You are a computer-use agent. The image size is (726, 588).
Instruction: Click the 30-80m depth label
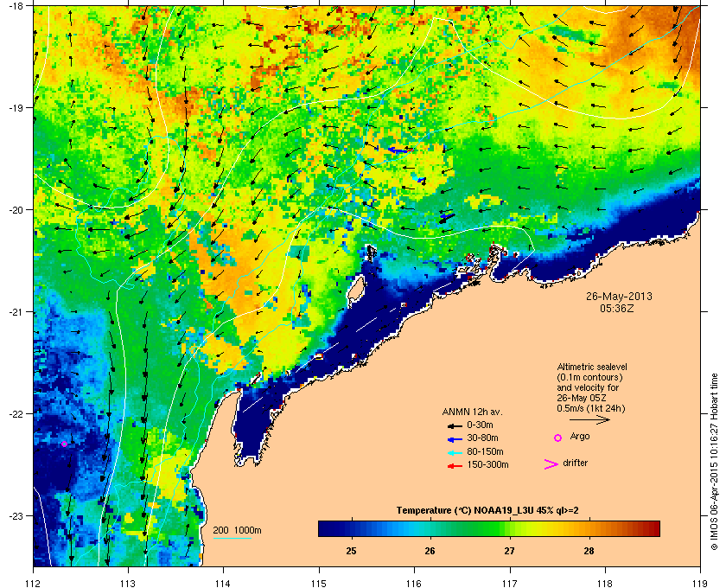pyautogui.click(x=482, y=438)
